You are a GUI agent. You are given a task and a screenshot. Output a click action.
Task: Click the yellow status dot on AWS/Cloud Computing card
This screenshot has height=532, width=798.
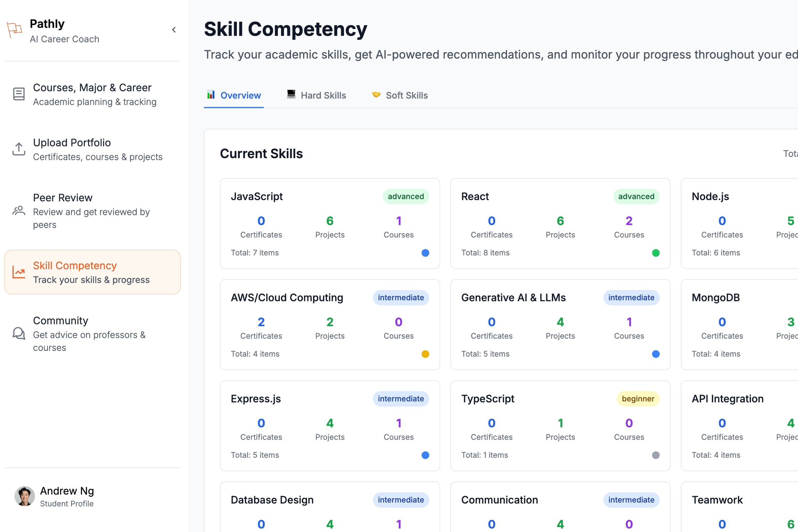click(425, 354)
